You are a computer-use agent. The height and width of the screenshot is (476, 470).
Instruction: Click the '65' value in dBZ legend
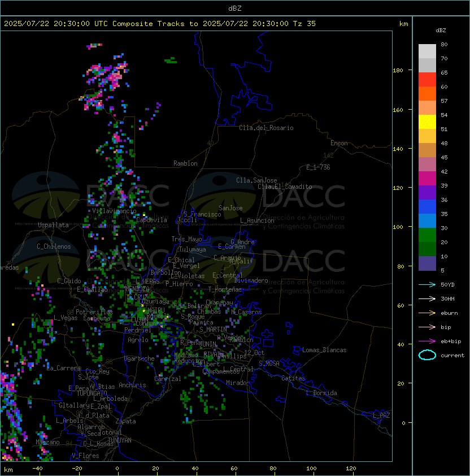pos(444,72)
